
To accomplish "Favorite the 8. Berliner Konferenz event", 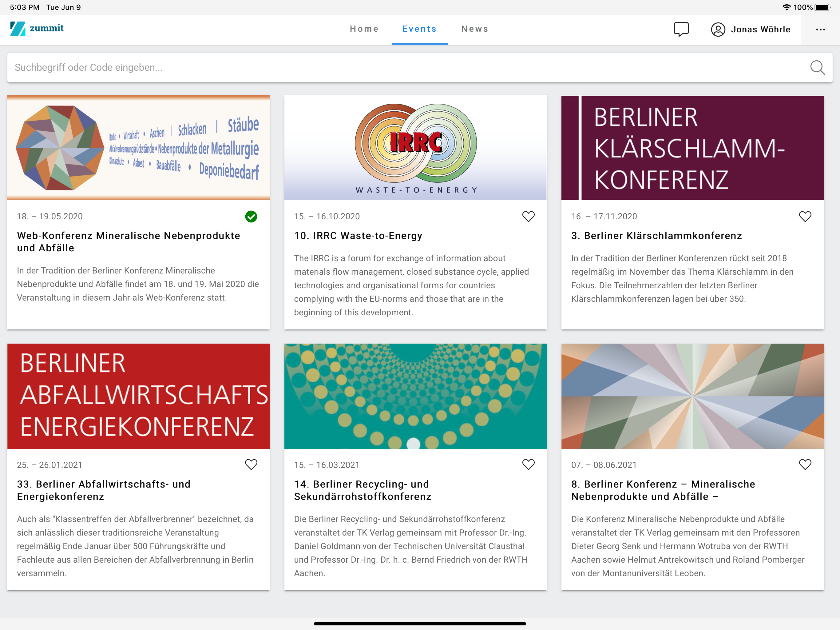I will [x=805, y=464].
